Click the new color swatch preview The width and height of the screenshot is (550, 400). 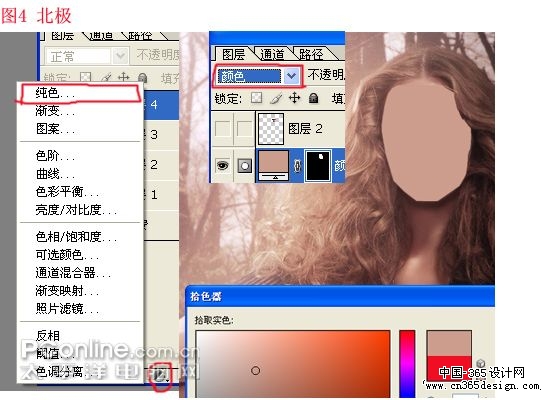click(449, 343)
